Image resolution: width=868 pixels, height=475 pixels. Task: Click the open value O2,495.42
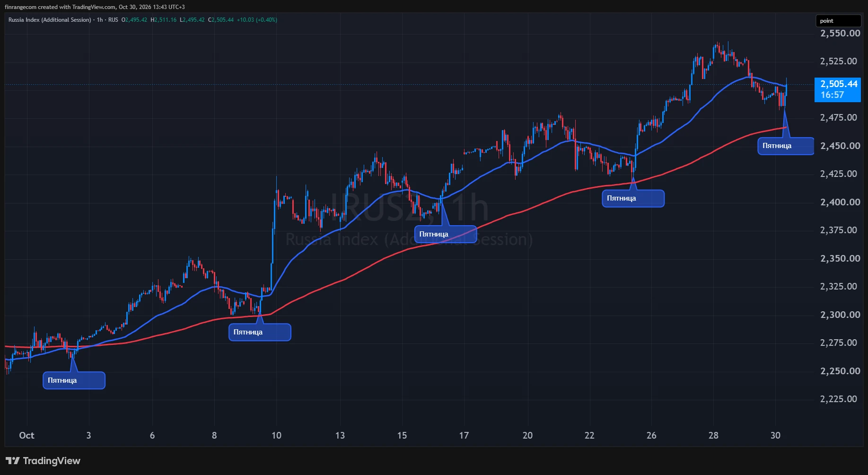coord(134,20)
